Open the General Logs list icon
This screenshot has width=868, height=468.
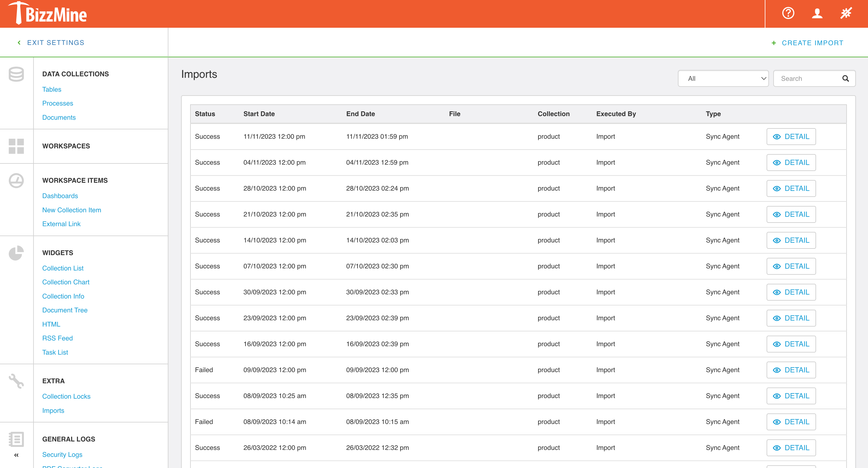point(16,439)
